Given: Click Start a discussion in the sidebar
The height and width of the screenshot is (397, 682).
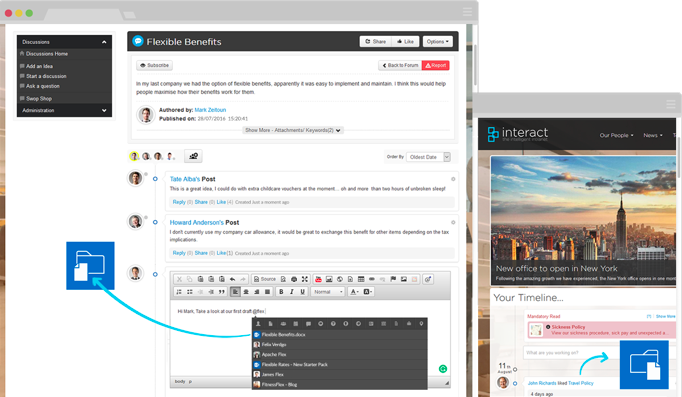Looking at the screenshot, I should click(46, 76).
